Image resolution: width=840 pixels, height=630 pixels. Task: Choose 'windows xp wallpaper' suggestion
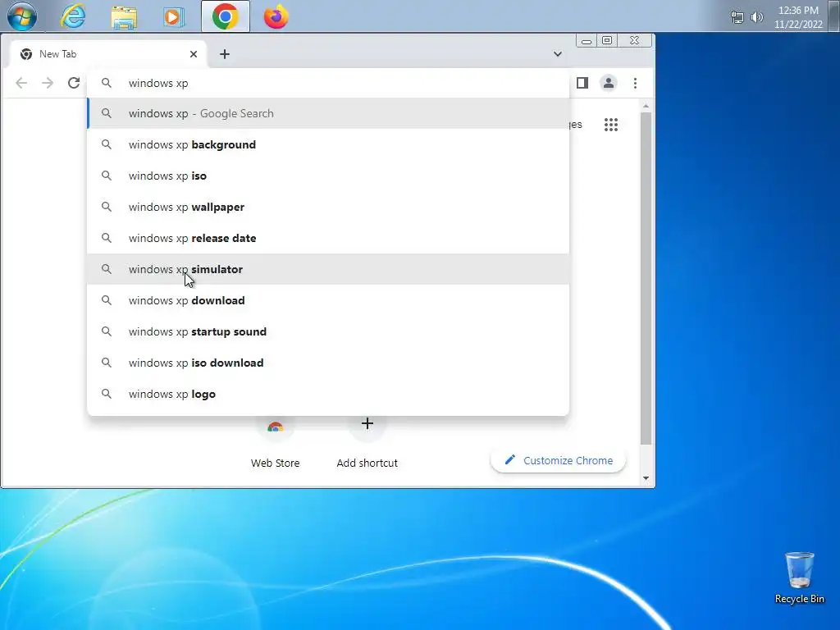(328, 207)
